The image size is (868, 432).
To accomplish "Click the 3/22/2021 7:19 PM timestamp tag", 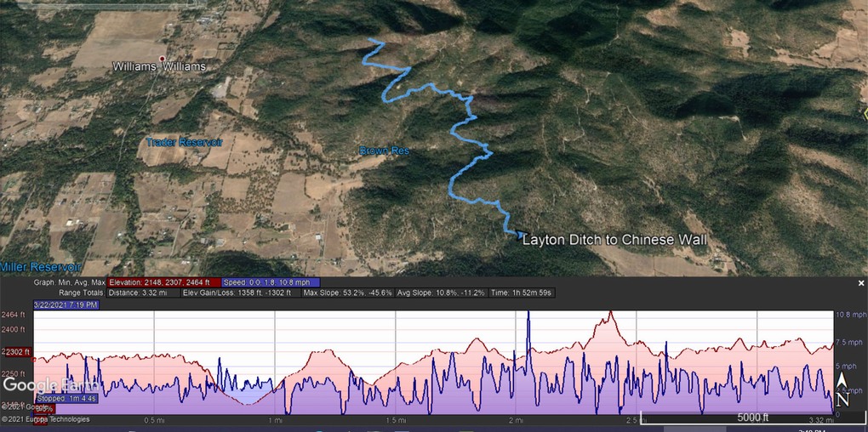I will coord(66,304).
